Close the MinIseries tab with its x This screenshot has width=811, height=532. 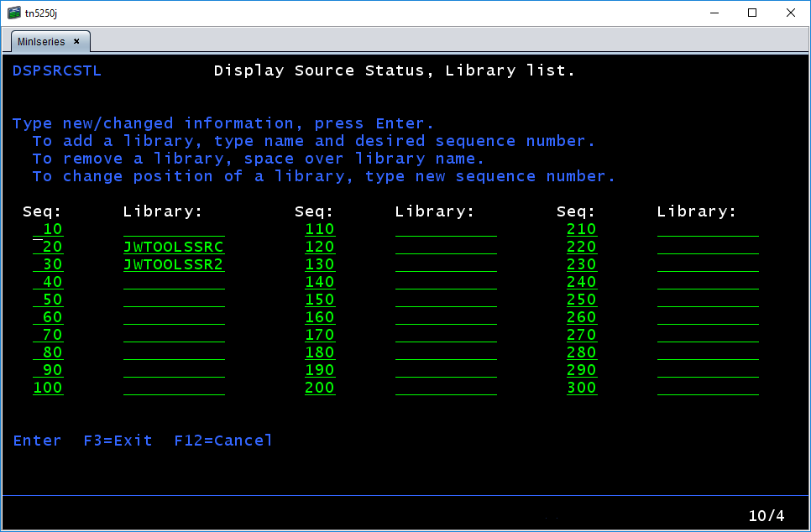coord(76,41)
